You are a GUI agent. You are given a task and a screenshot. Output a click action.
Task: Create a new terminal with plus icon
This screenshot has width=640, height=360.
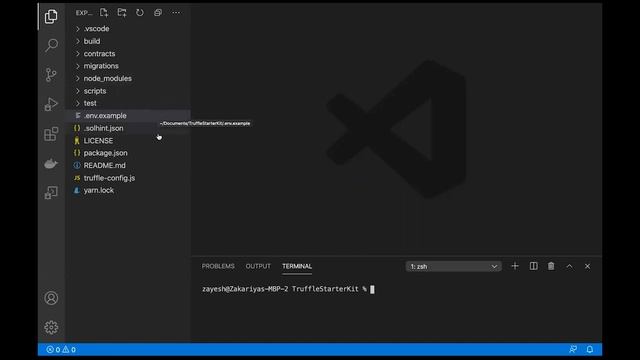pos(515,266)
